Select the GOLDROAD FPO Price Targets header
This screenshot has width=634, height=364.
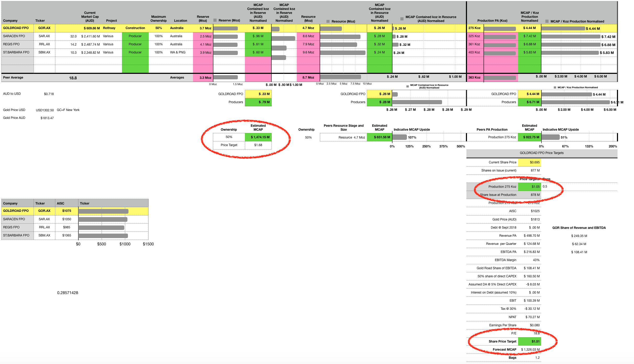click(x=542, y=153)
